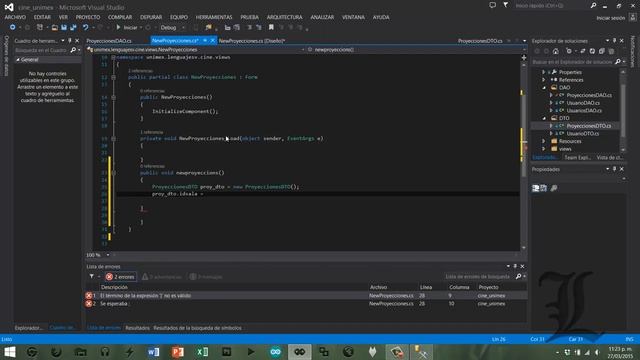Select ProyeccionesDTO.cs in Solution Explorer

589,126
